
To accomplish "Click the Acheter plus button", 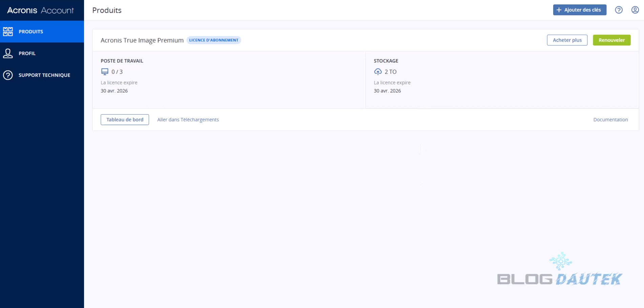I will pyautogui.click(x=567, y=40).
